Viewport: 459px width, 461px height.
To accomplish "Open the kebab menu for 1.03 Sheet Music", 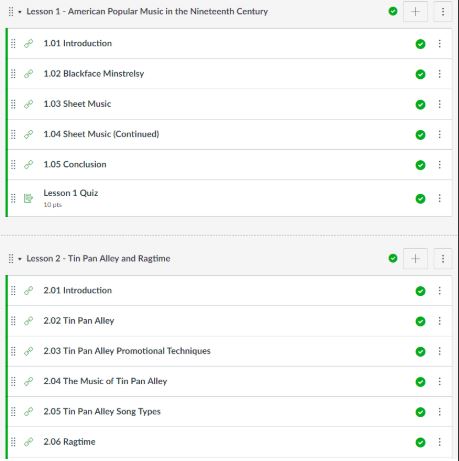I will click(x=439, y=104).
